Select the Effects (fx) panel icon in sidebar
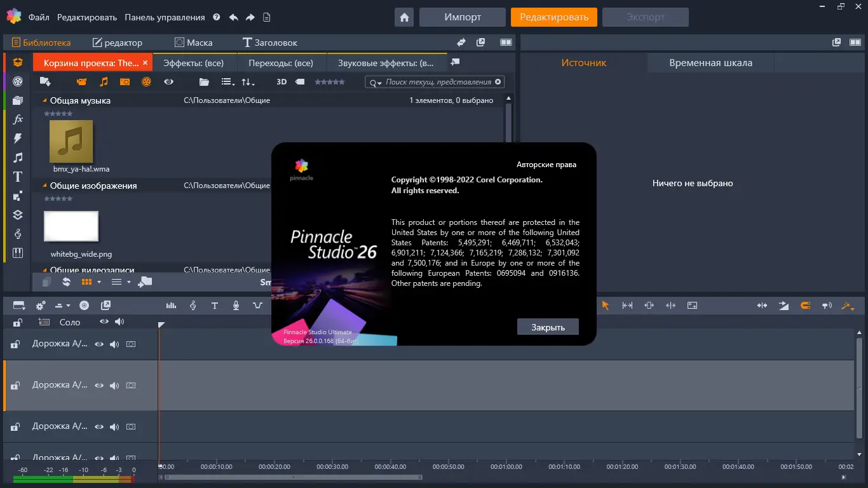 pos(17,118)
